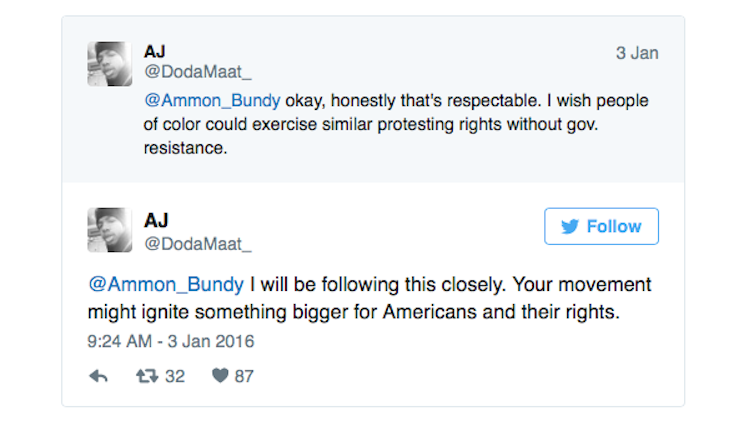Click the AJ name in the top tweet
Screen dimensions: 754x426
[156, 52]
